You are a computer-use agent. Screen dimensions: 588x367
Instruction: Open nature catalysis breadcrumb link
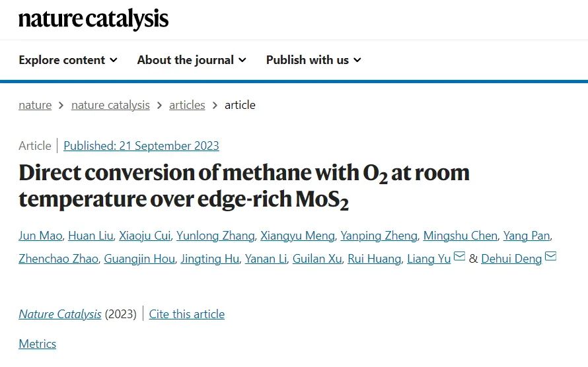point(110,105)
